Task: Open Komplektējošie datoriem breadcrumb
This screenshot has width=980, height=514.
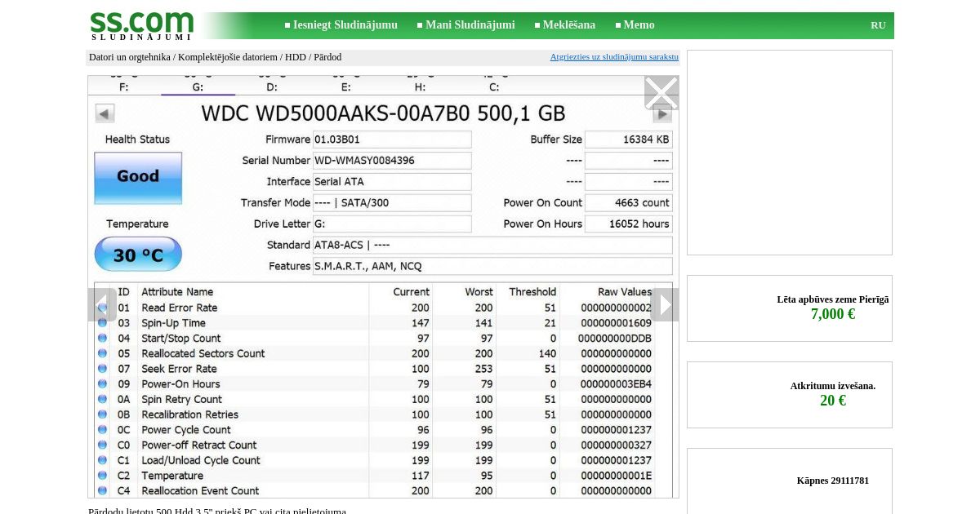Action: [228, 57]
